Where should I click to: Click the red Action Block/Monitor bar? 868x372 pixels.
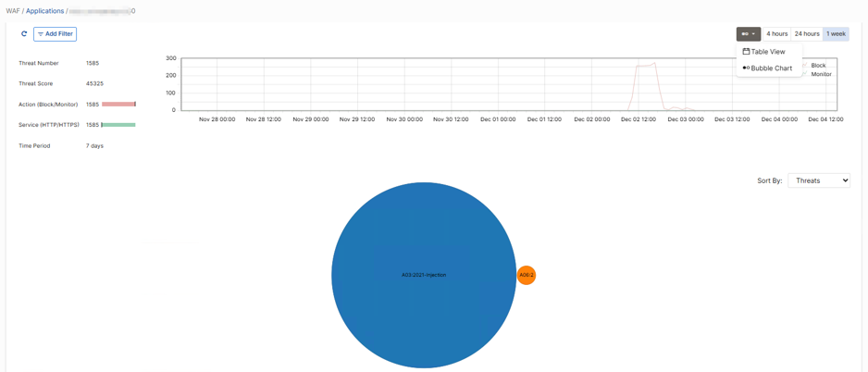[x=119, y=104]
